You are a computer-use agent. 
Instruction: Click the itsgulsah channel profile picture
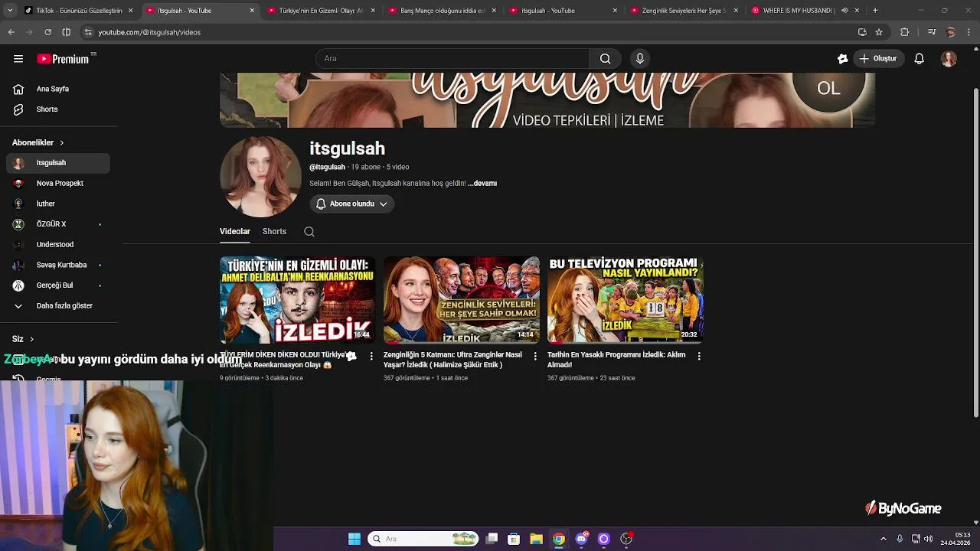pos(260,177)
